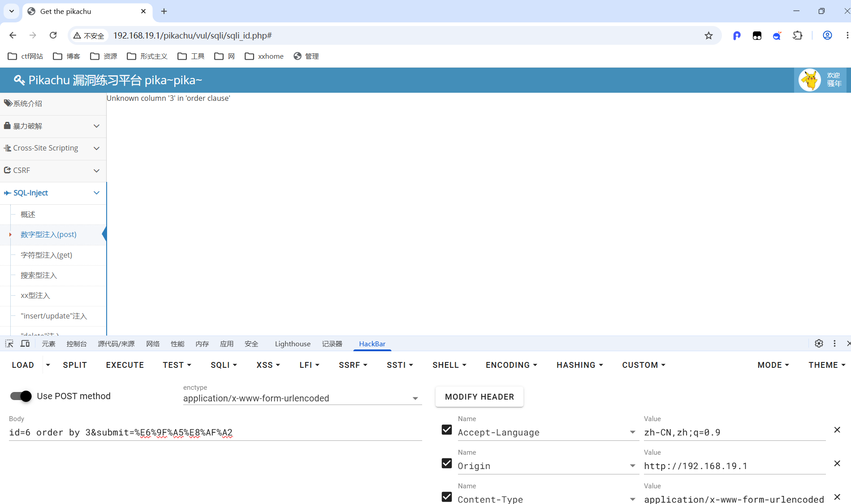The width and height of the screenshot is (851, 504).
Task: Switch to the 源代码/来源 DevTools tab
Action: tap(116, 344)
